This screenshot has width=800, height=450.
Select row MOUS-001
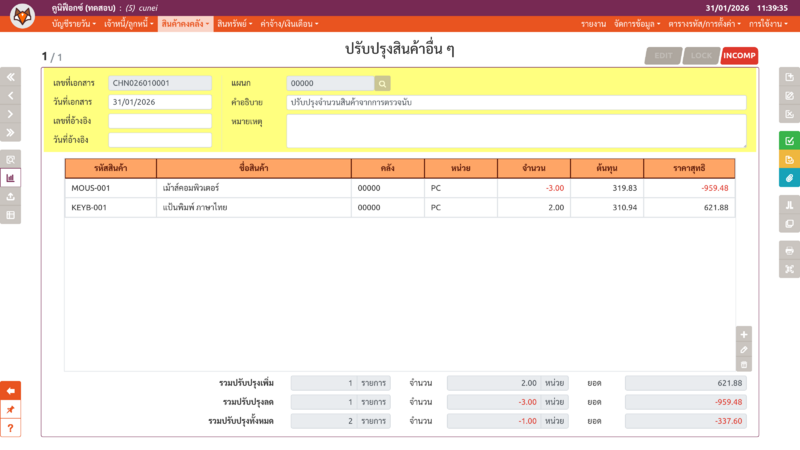pyautogui.click(x=399, y=188)
